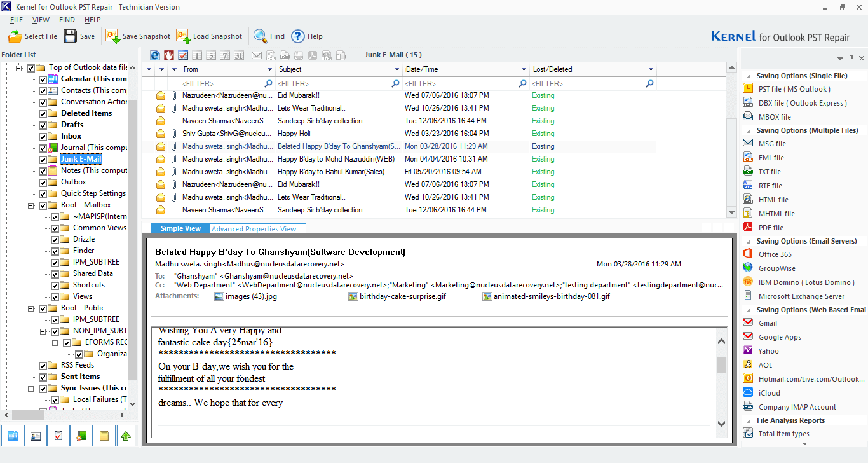Open the month calendar view icon
This screenshot has height=463, width=868.
pyautogui.click(x=240, y=56)
